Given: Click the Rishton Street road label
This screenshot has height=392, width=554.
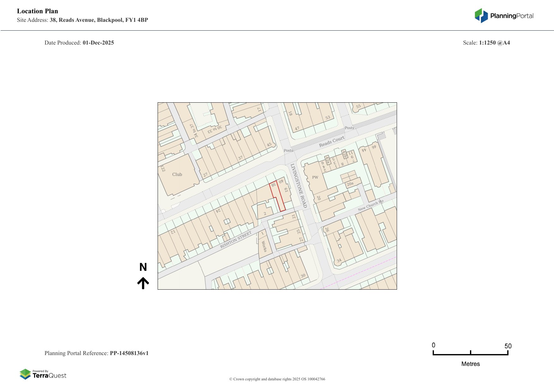Looking at the screenshot, I should click(236, 239).
